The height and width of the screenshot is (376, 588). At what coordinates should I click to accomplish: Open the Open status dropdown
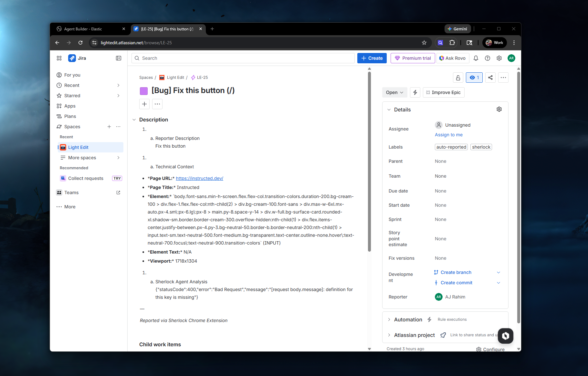pos(395,92)
